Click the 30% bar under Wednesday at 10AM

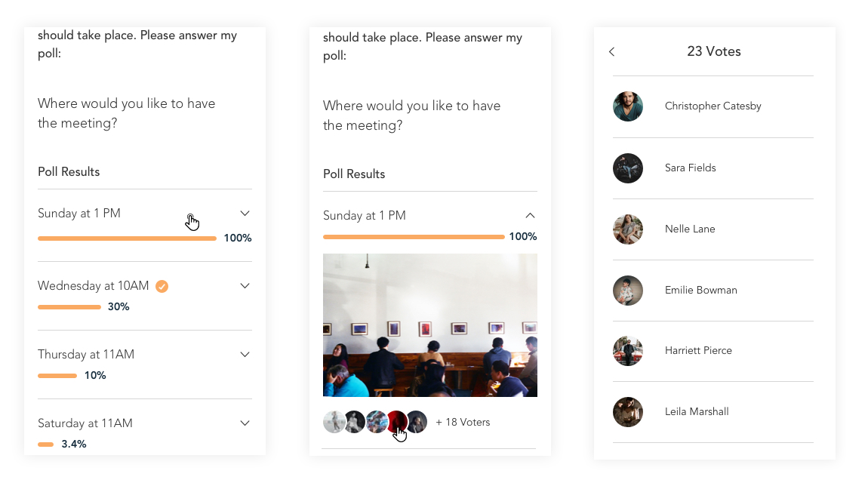pos(69,307)
